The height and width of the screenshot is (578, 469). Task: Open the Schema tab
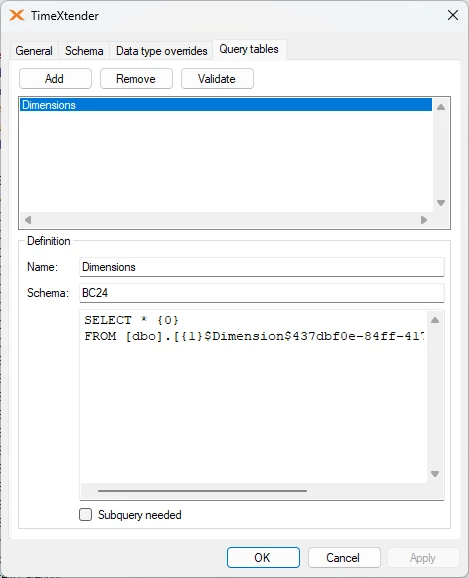coord(84,51)
